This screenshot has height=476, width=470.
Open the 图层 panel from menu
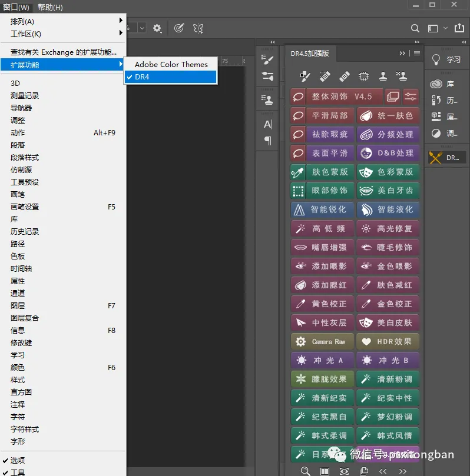63,305
